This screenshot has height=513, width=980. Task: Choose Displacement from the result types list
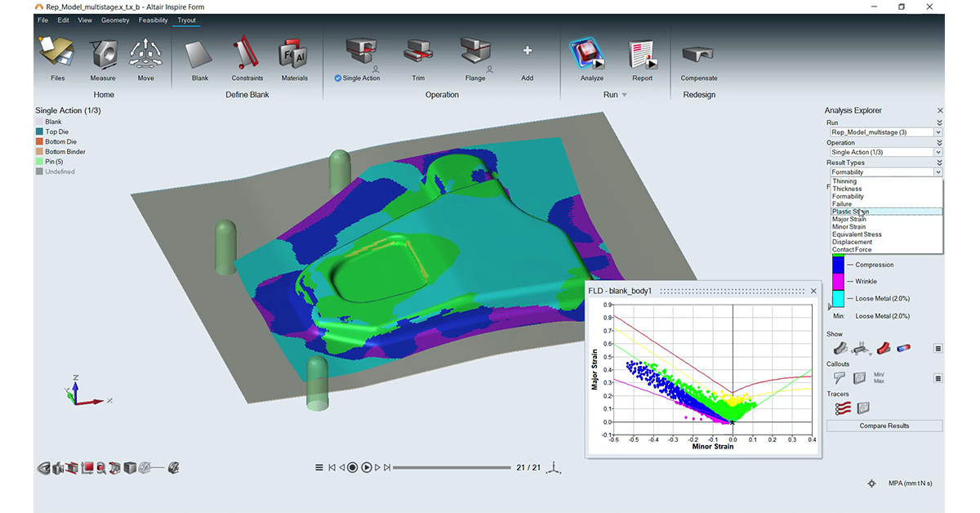coord(886,242)
